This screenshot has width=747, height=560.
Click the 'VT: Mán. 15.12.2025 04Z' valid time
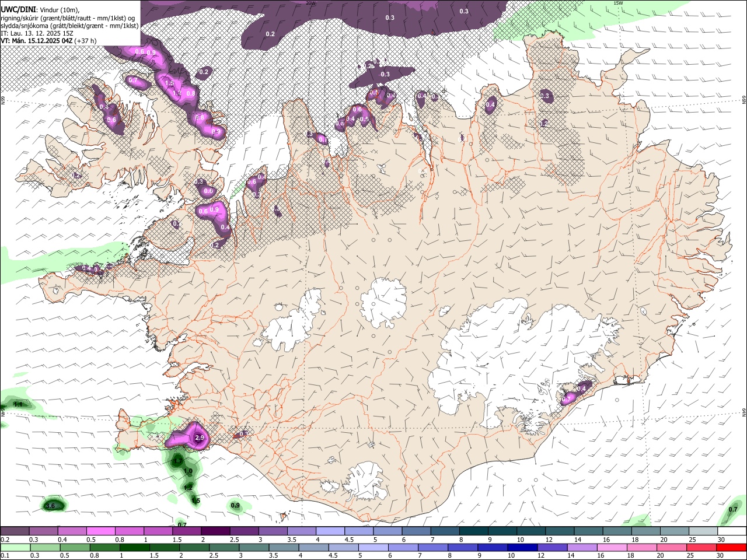click(37, 41)
